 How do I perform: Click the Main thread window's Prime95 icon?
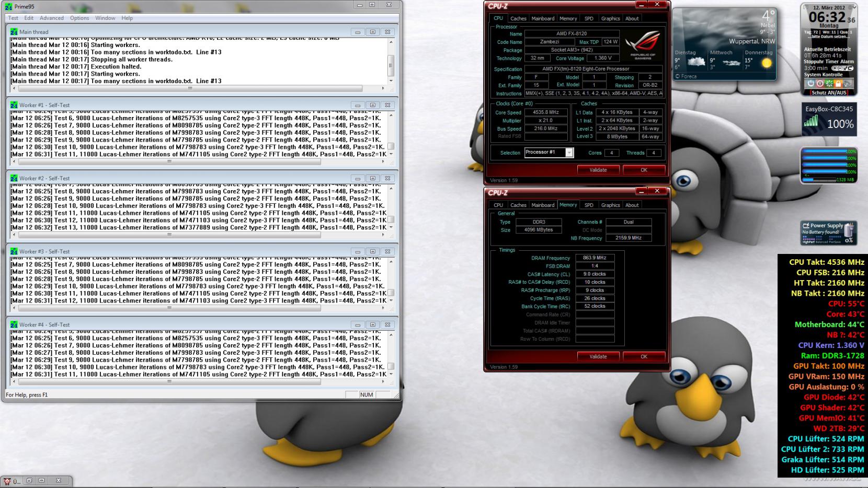point(14,32)
